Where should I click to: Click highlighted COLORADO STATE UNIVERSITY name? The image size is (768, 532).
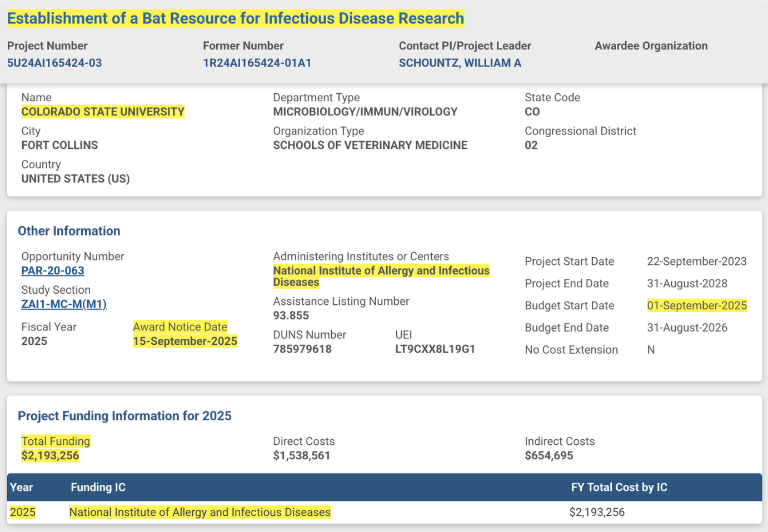point(103,112)
